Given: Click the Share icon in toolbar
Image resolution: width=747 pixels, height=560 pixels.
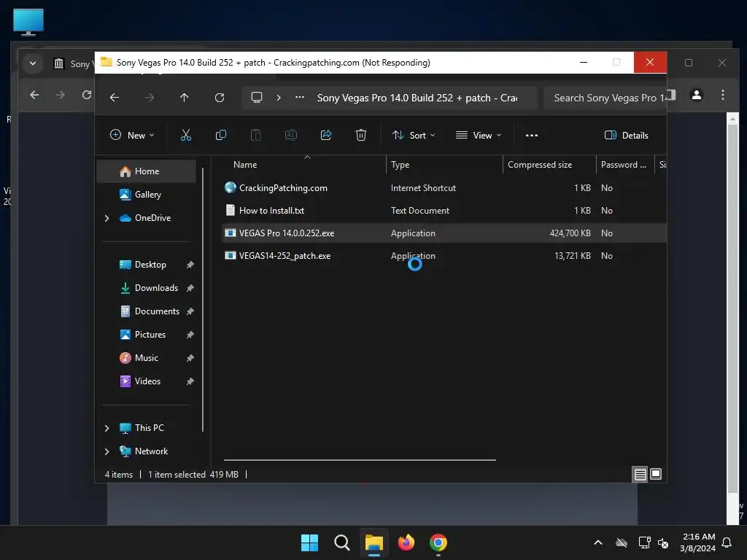Looking at the screenshot, I should pos(326,135).
